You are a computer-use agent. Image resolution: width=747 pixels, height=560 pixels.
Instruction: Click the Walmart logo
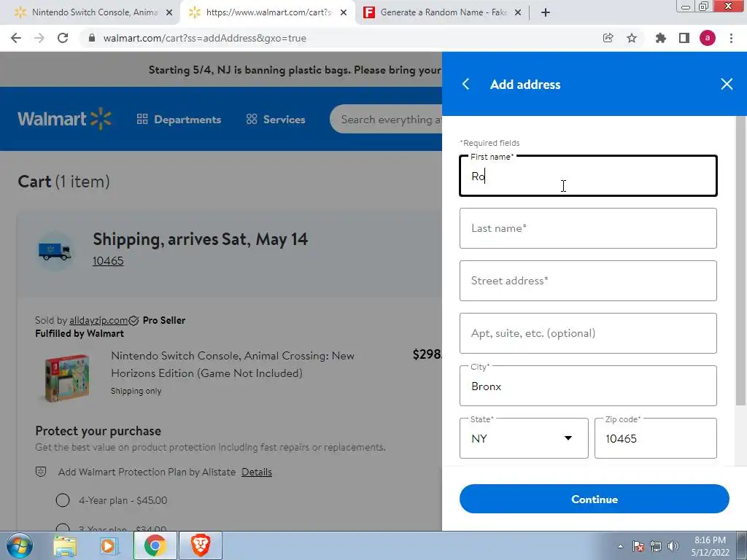(64, 119)
